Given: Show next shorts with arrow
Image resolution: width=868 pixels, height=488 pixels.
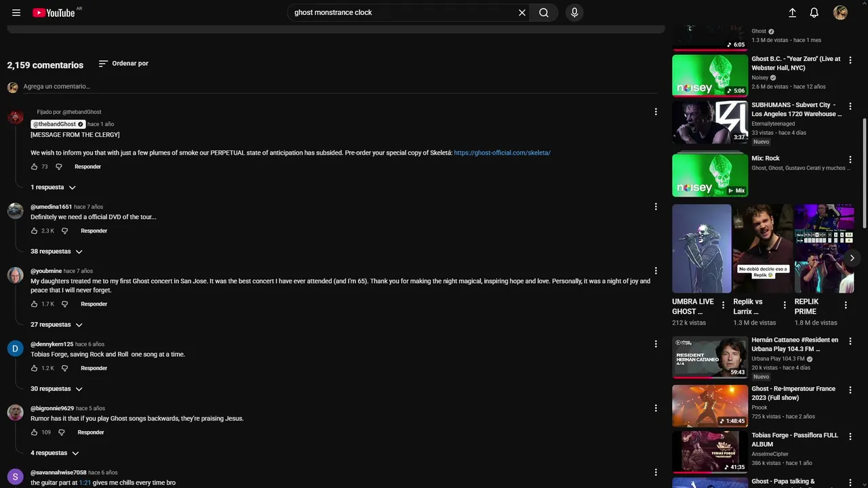Looking at the screenshot, I should pos(852,258).
